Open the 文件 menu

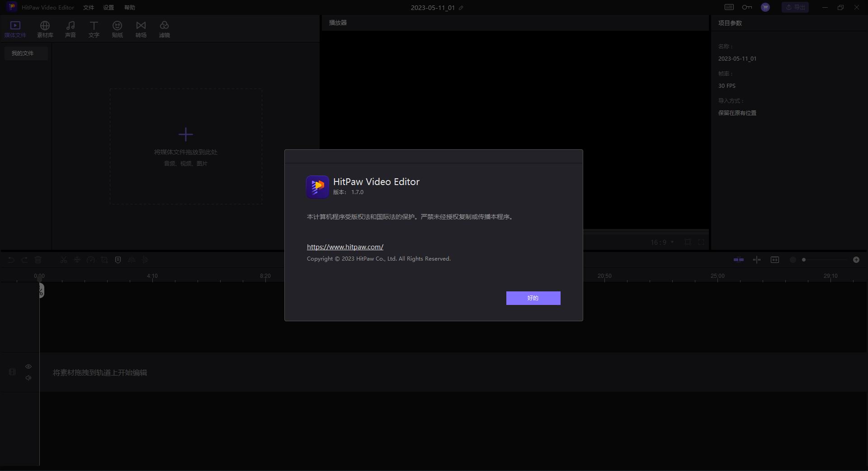(89, 8)
